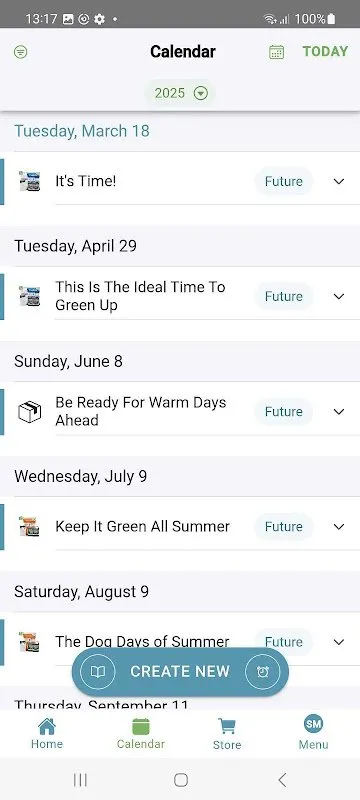This screenshot has width=360, height=800.
Task: Tap the Future badge on Be Ready For Warm Days
Action: coord(284,412)
